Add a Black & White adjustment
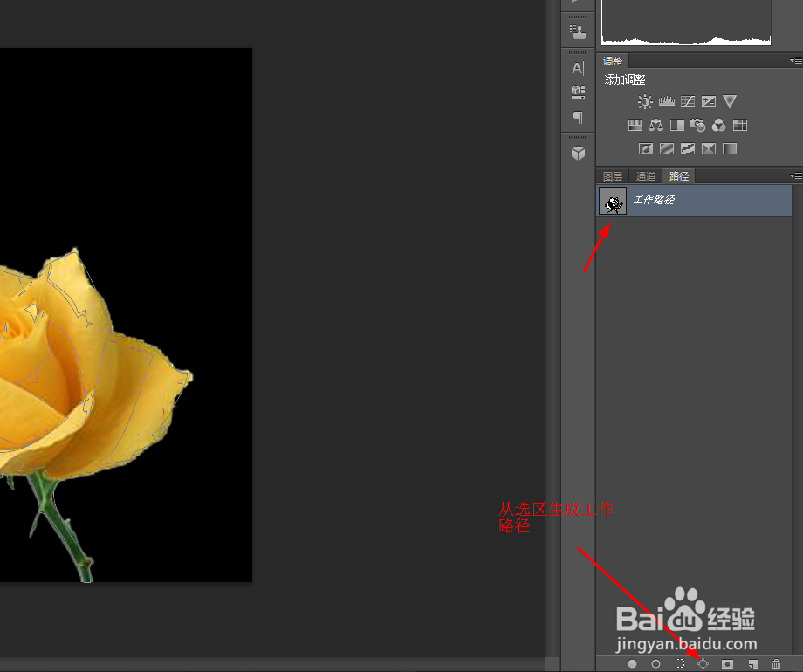The width and height of the screenshot is (803, 672). (677, 125)
